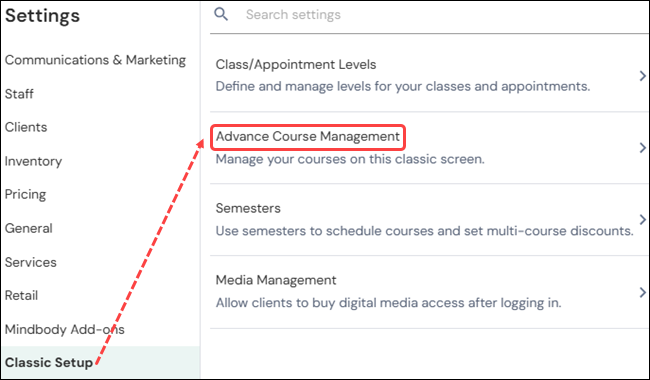Viewport: 650px width, 380px height.
Task: Expand chevron for Class/Appointment Levels row
Action: [642, 76]
